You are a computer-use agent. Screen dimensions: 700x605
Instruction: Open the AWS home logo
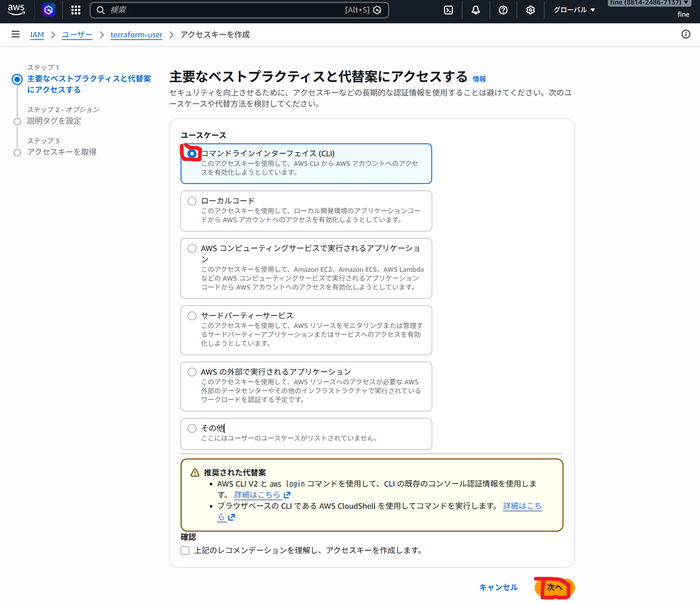click(16, 10)
